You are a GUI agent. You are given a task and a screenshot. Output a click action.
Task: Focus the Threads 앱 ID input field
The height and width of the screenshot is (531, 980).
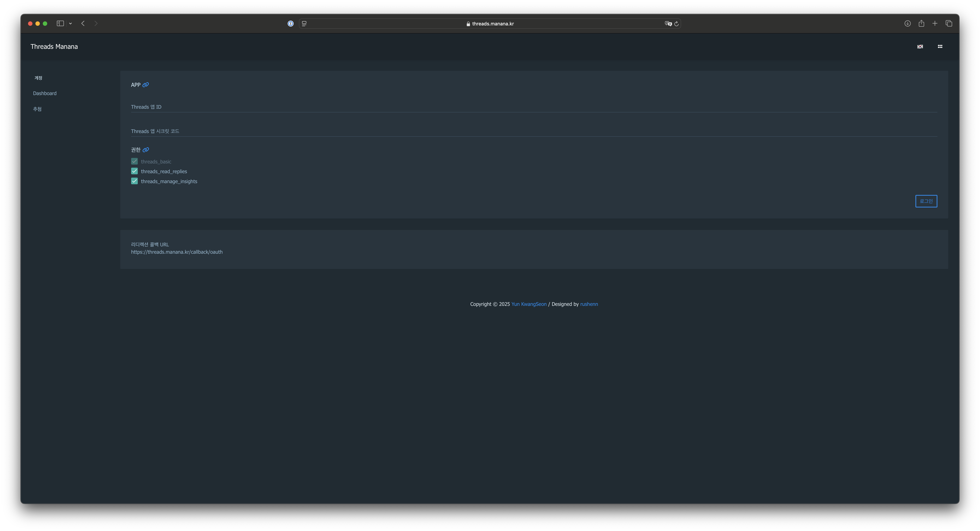tap(534, 107)
